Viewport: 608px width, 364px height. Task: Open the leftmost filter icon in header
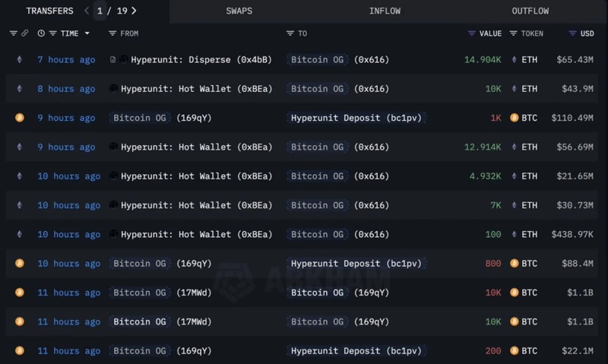[13, 33]
